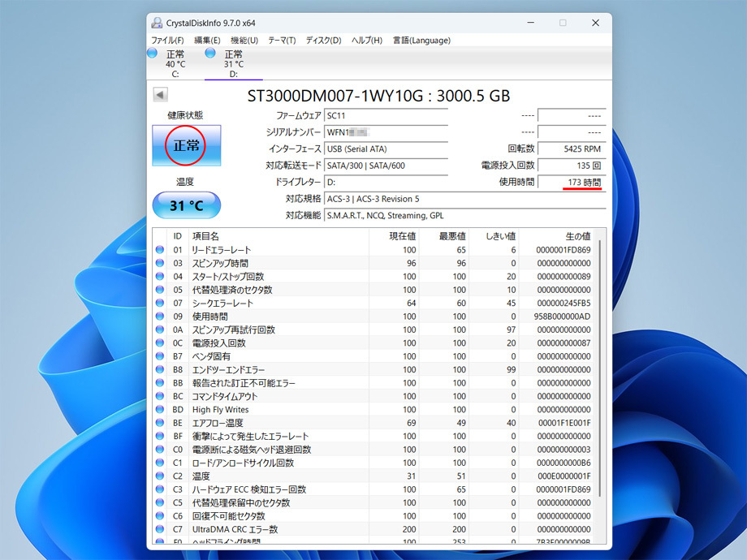Click status dot for UltraDMA CRC エラー数 row

click(160, 529)
